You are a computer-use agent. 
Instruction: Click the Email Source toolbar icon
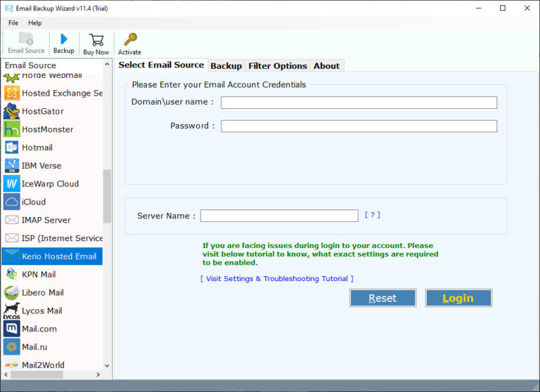point(26,39)
